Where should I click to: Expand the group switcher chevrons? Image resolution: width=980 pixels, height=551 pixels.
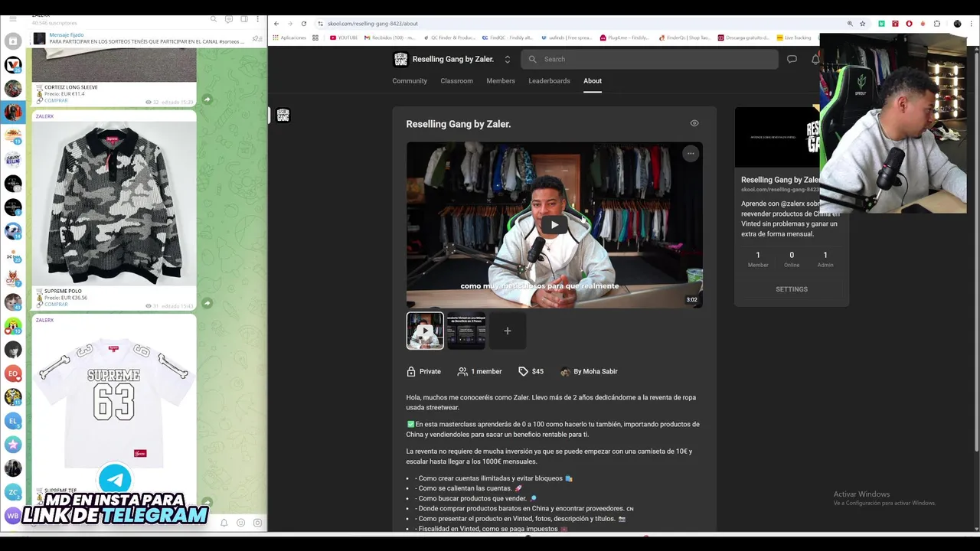click(x=507, y=59)
